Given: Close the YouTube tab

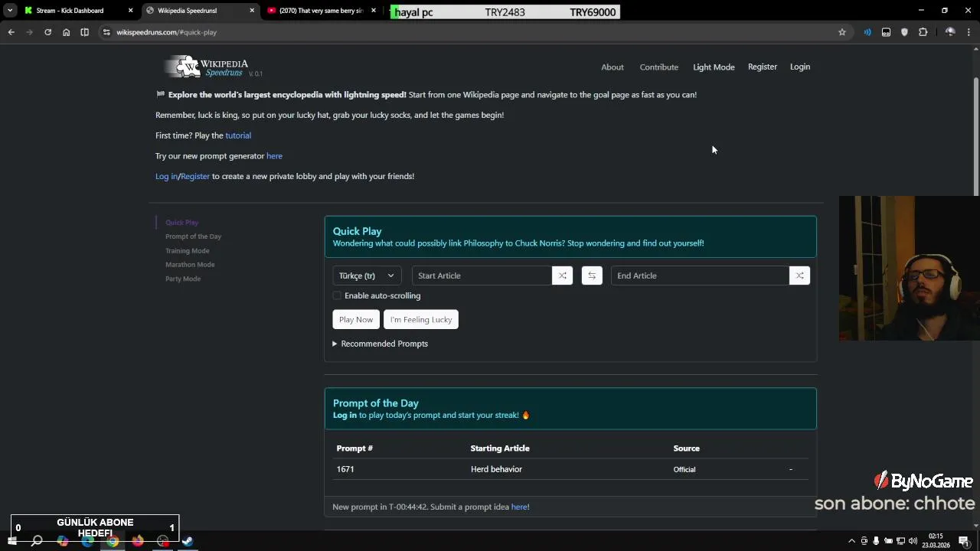Looking at the screenshot, I should tap(374, 11).
